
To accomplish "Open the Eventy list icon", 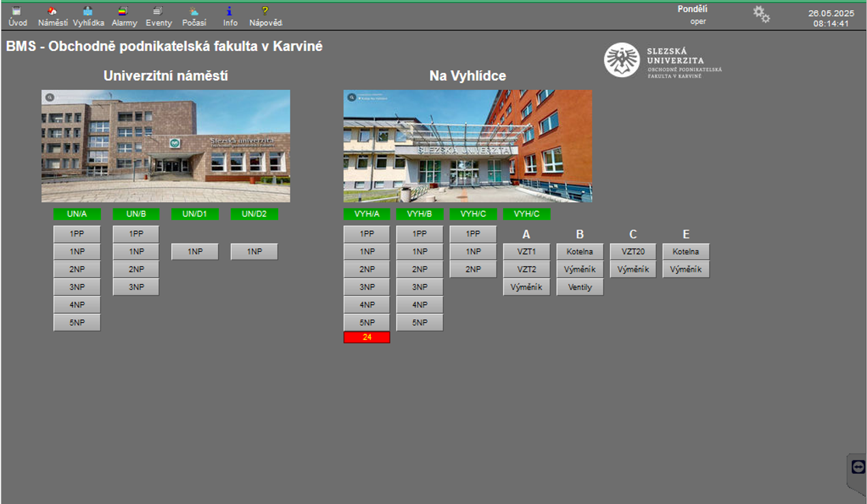I will click(158, 12).
